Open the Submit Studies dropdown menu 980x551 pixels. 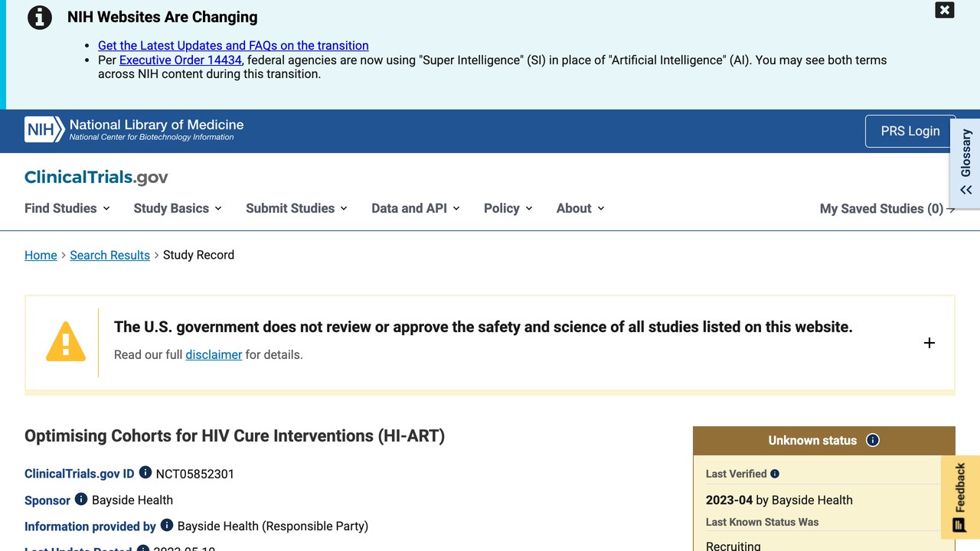296,208
